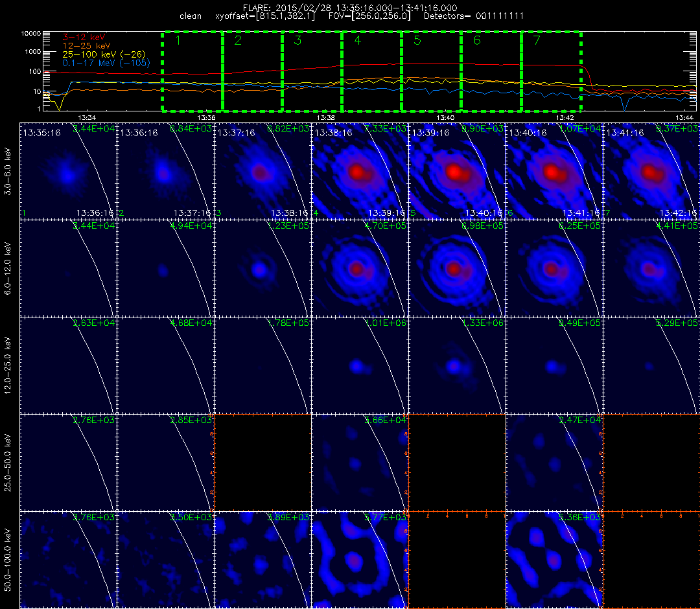Viewport: 700px width, 609px height.
Task: Click the '3.0-6.0 keV' row label
Action: 8,171
